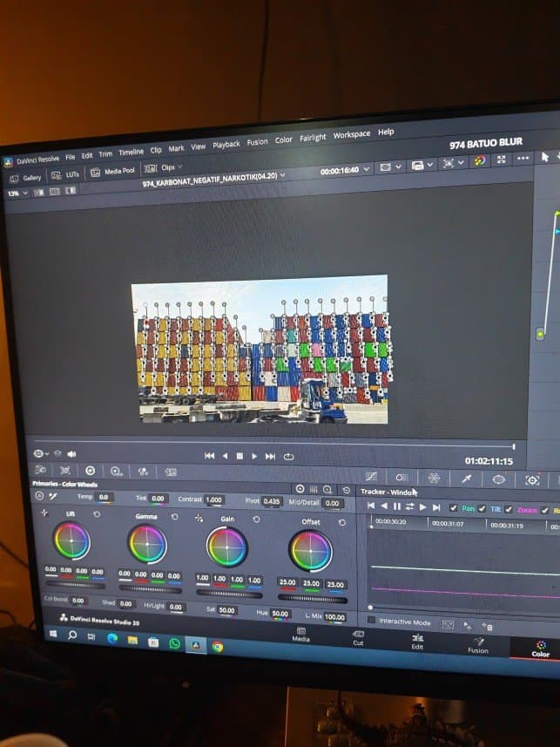Open the Playback menu
The height and width of the screenshot is (747, 560).
(x=226, y=145)
